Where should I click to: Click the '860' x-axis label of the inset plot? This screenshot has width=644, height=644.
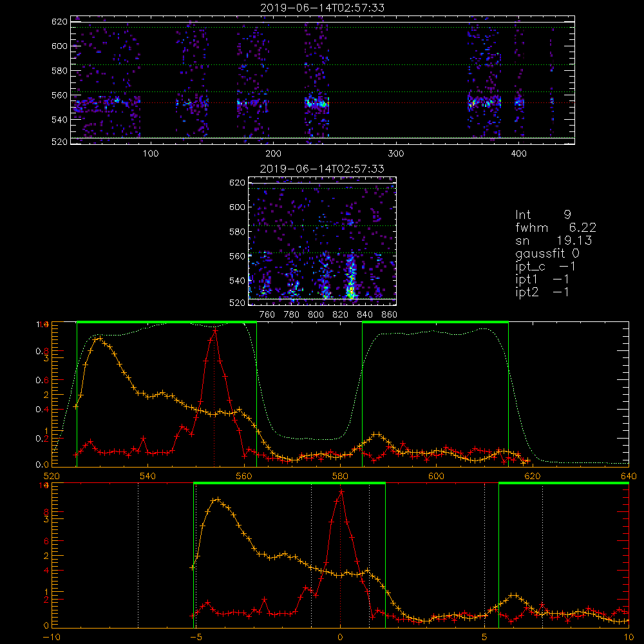coord(390,315)
